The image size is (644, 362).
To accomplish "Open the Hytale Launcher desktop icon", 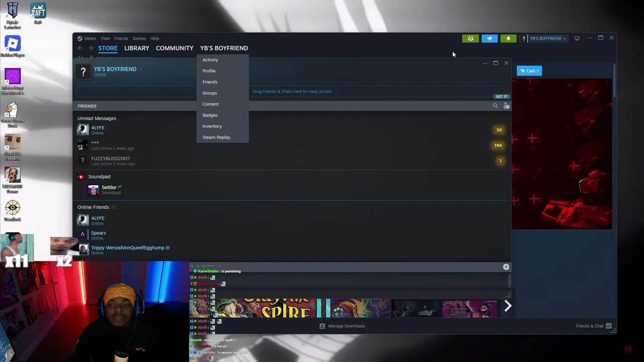I will pyautogui.click(x=13, y=16).
